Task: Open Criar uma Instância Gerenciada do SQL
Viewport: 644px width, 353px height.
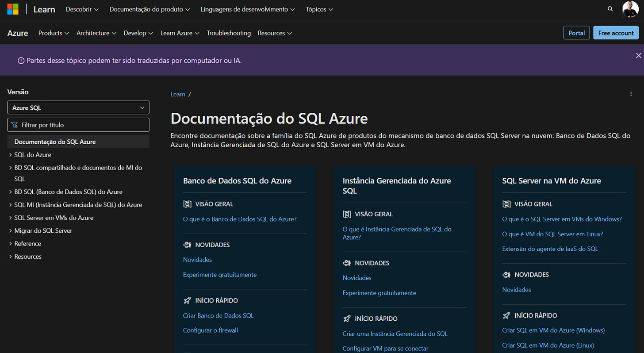Action: point(395,334)
